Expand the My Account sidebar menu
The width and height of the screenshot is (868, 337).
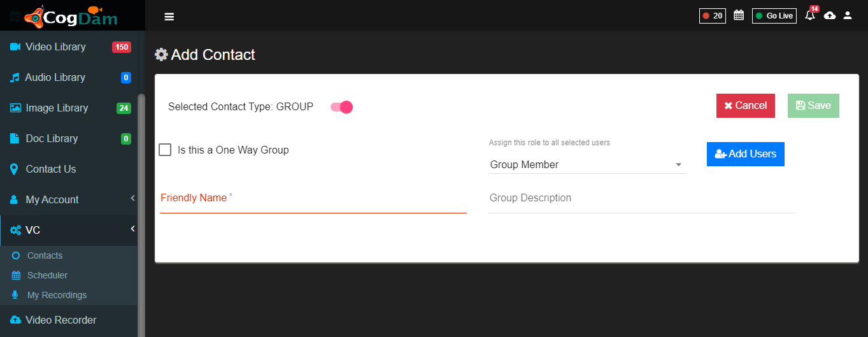pos(69,199)
